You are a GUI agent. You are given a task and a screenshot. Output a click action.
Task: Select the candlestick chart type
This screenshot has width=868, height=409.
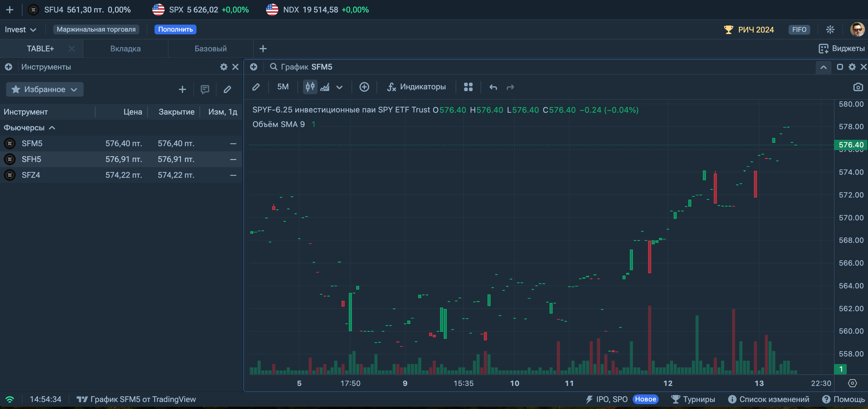pyautogui.click(x=310, y=87)
